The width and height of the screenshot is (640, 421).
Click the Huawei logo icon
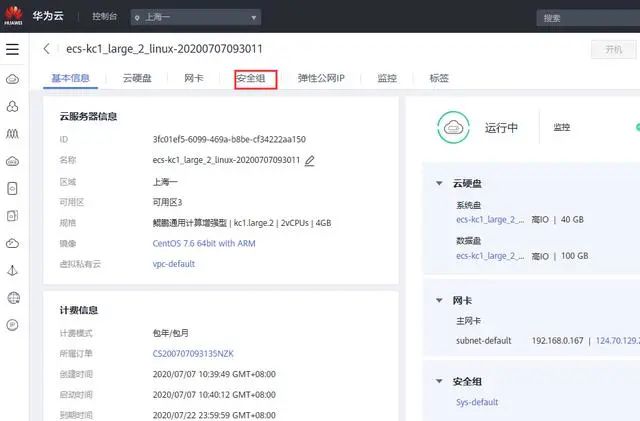(13, 16)
